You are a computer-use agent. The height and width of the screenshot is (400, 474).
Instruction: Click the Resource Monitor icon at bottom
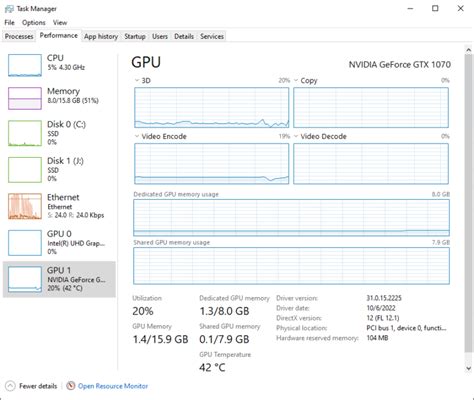(x=71, y=386)
